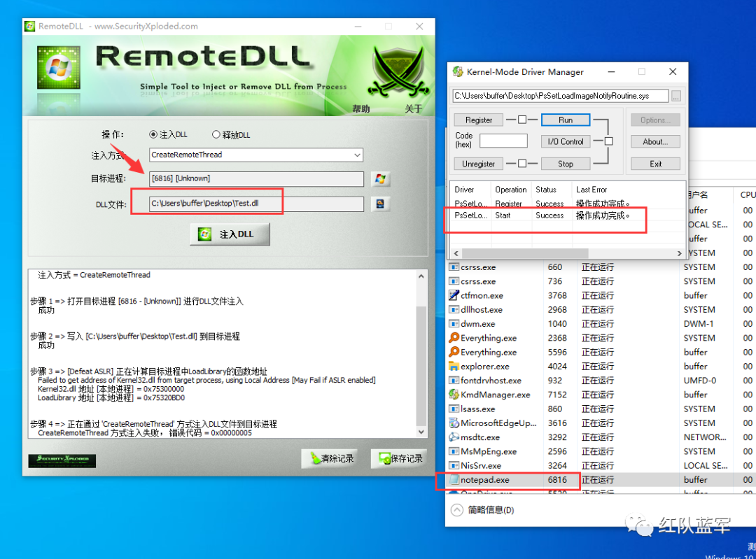Click the dwm.exe process icon

(x=454, y=324)
